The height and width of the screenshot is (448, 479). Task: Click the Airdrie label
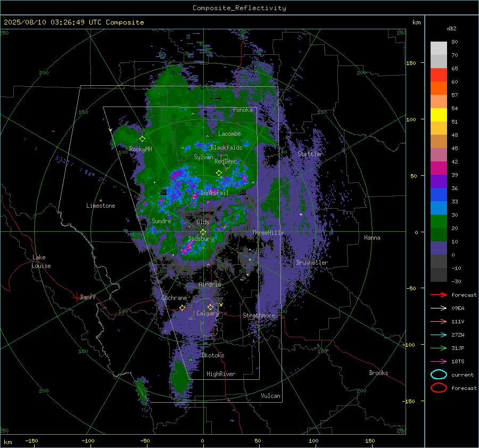tap(210, 284)
